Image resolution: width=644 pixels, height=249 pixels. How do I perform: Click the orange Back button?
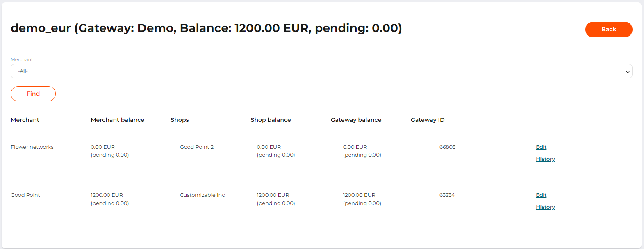(x=608, y=30)
